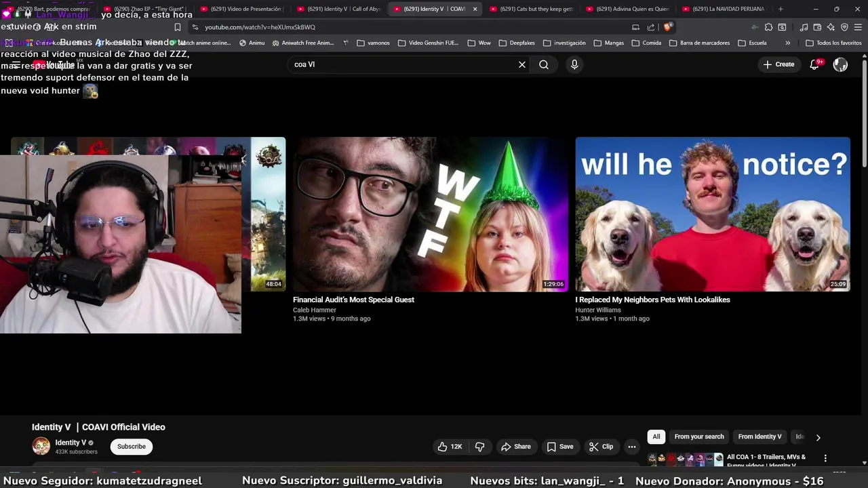Open the investigación bookmark folder
Screen dimensions: 868x488
[x=564, y=43]
